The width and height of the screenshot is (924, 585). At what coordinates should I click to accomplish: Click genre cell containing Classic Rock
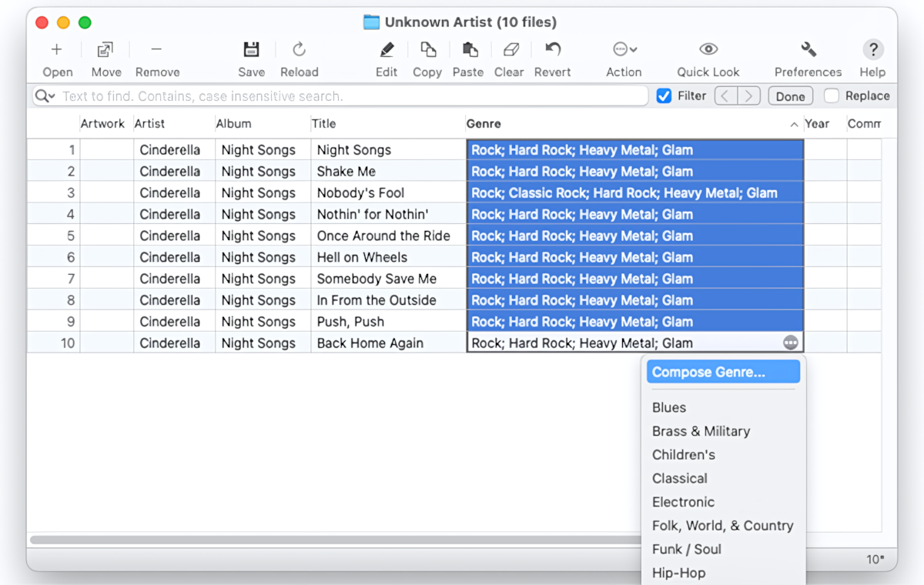click(x=635, y=192)
